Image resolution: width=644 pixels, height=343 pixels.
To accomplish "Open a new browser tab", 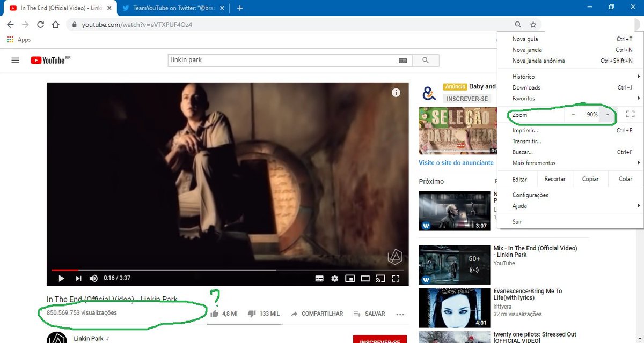I will [x=240, y=8].
